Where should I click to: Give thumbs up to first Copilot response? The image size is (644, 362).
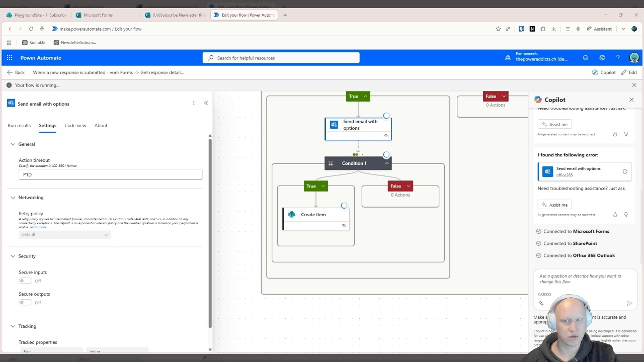(615, 134)
